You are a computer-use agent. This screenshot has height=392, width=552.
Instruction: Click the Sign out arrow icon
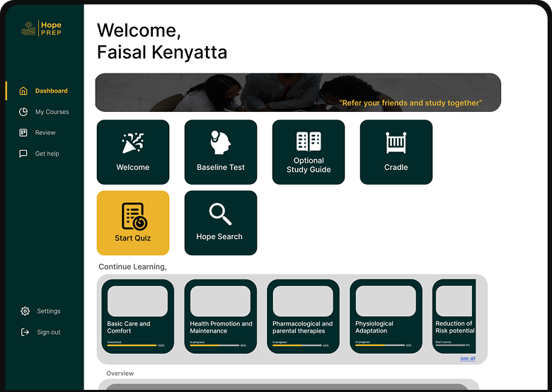[25, 333]
